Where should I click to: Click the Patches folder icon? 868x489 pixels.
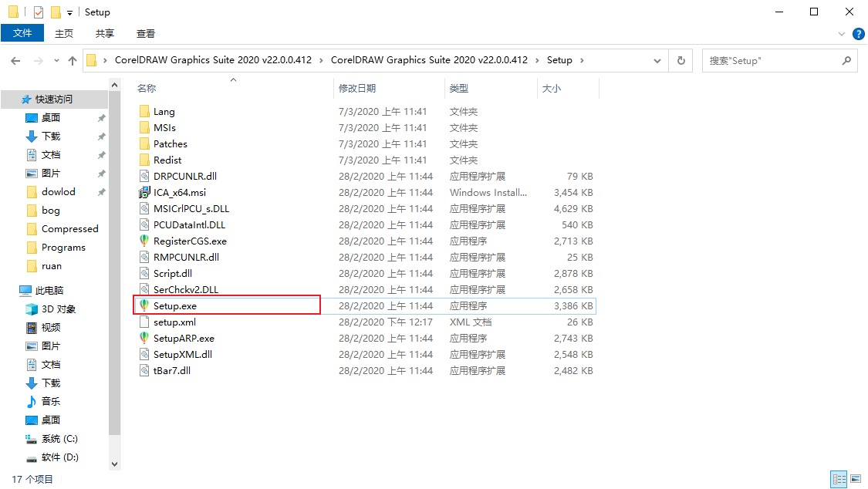(x=144, y=143)
